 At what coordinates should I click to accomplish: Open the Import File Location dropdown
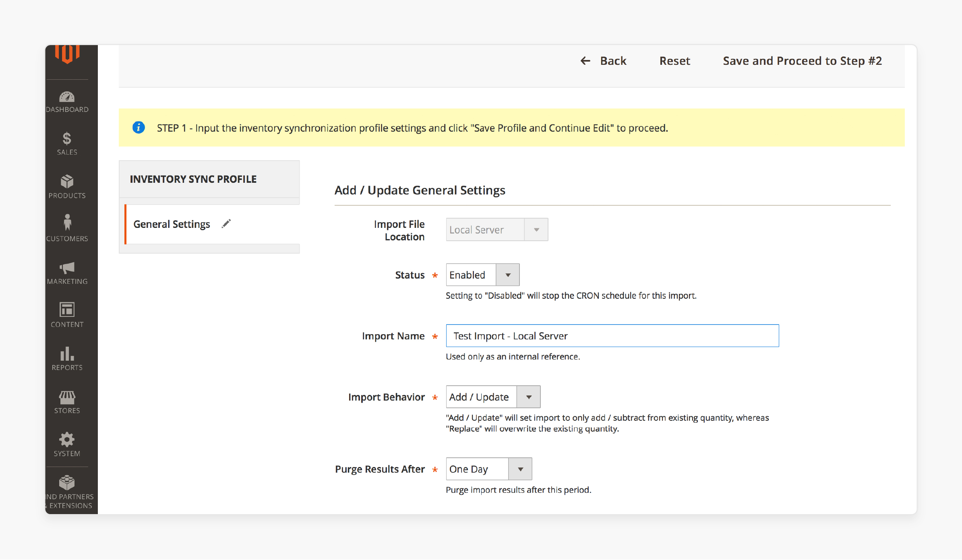pyautogui.click(x=497, y=230)
